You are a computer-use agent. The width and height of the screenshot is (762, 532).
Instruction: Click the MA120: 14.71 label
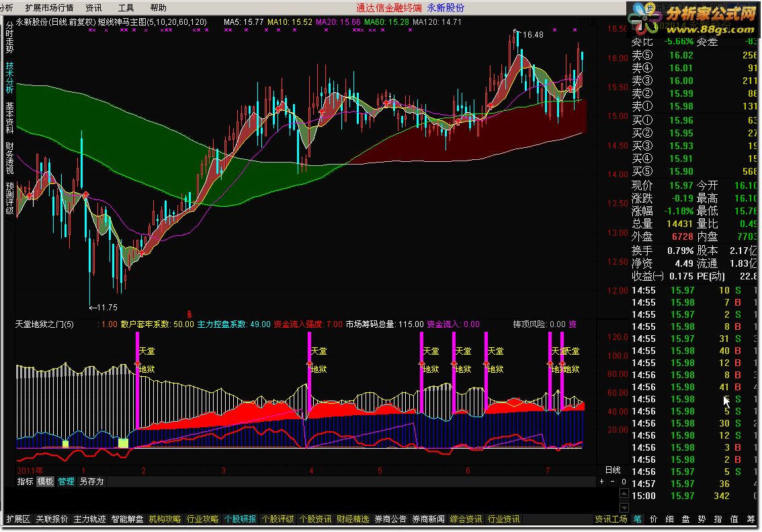click(437, 22)
